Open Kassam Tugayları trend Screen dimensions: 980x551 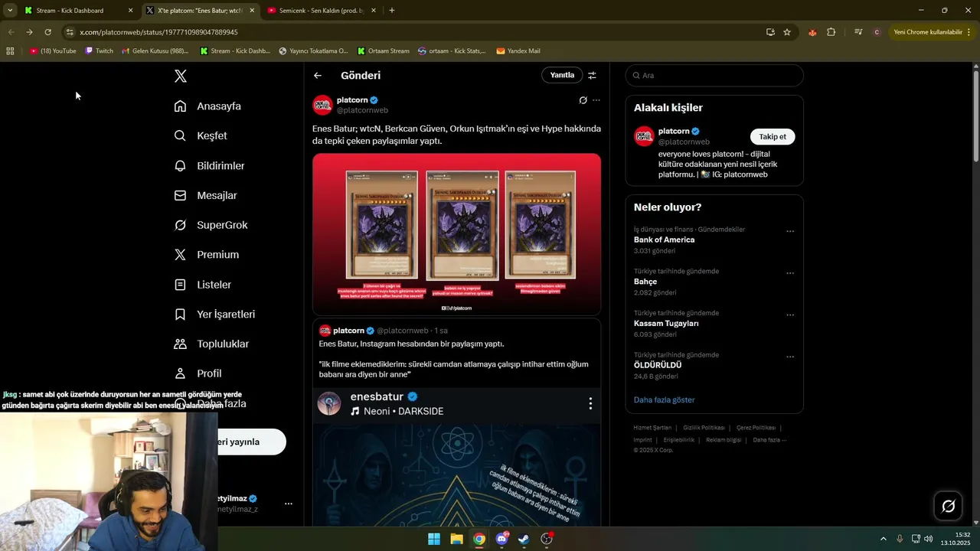(x=666, y=323)
